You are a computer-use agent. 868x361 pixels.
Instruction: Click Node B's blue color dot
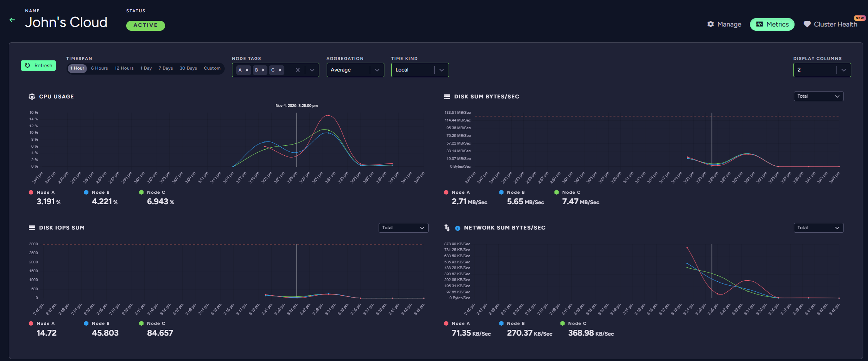tap(86, 192)
